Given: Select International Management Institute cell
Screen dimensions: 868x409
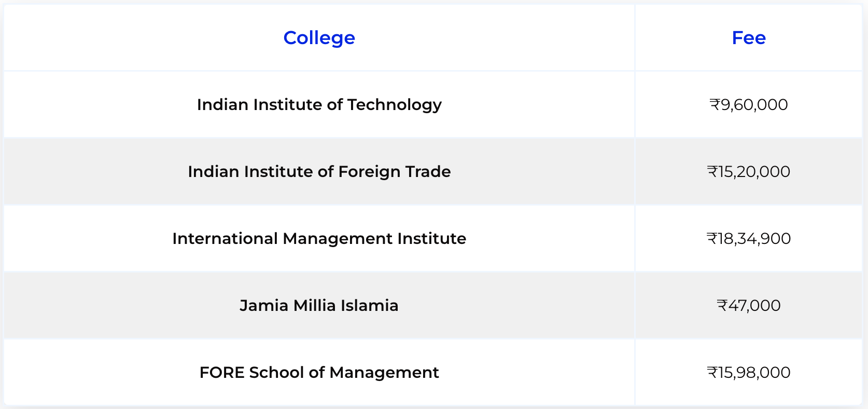Looking at the screenshot, I should tap(319, 238).
